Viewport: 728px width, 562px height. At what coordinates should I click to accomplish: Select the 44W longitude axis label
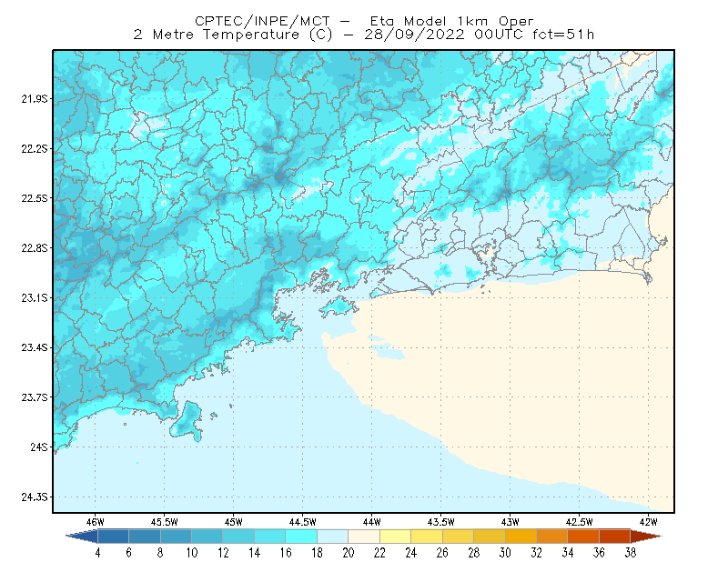[371, 522]
